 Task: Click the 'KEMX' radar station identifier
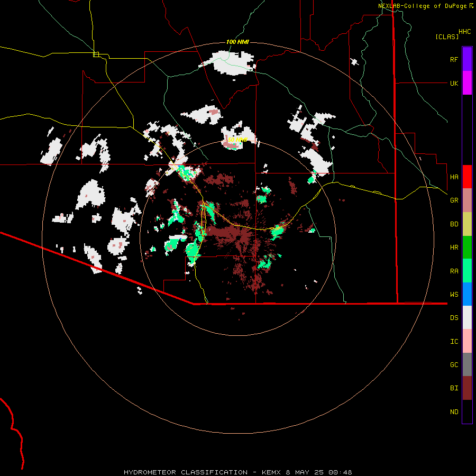pyautogui.click(x=272, y=472)
